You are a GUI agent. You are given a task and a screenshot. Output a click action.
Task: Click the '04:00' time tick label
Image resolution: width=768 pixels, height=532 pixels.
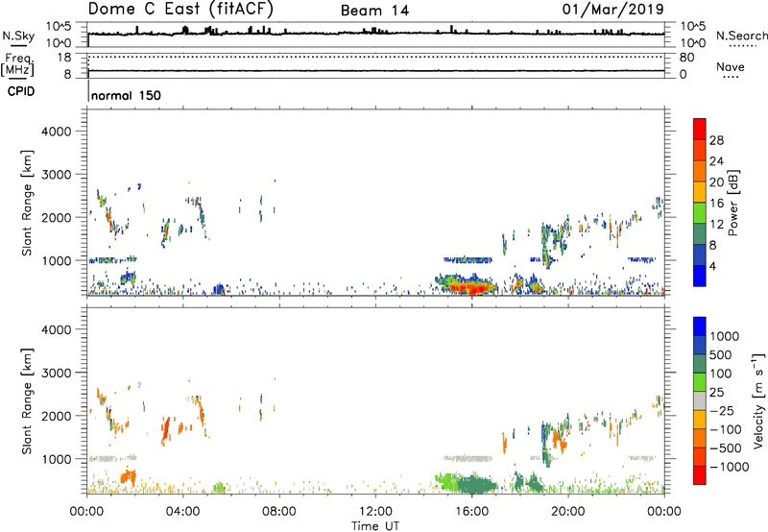(182, 512)
